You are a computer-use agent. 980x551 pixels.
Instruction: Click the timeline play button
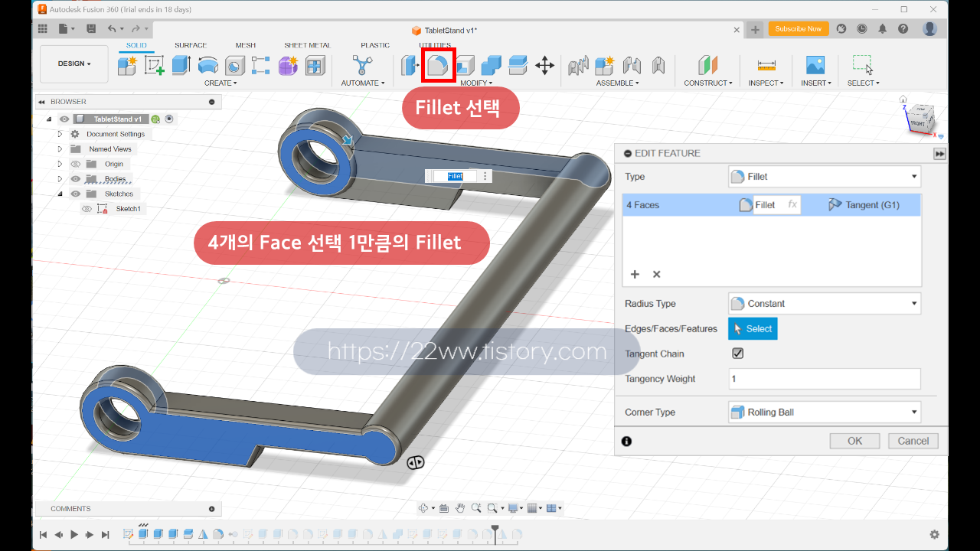pyautogui.click(x=74, y=534)
